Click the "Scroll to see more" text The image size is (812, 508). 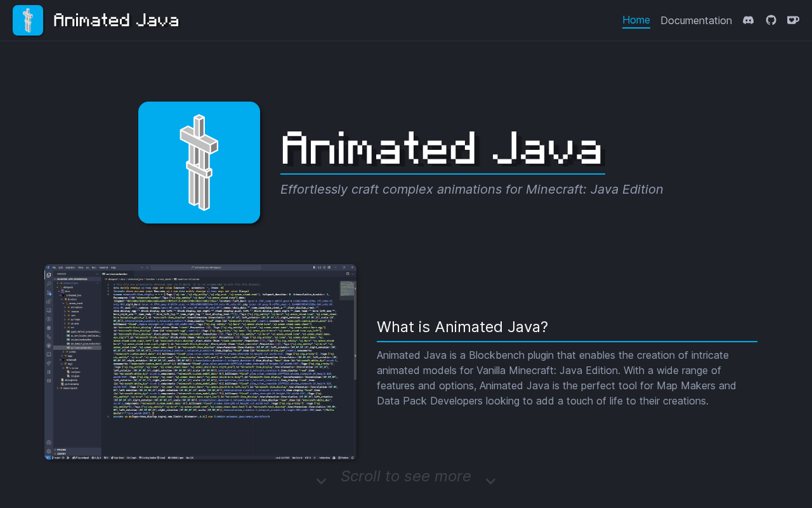(x=405, y=476)
